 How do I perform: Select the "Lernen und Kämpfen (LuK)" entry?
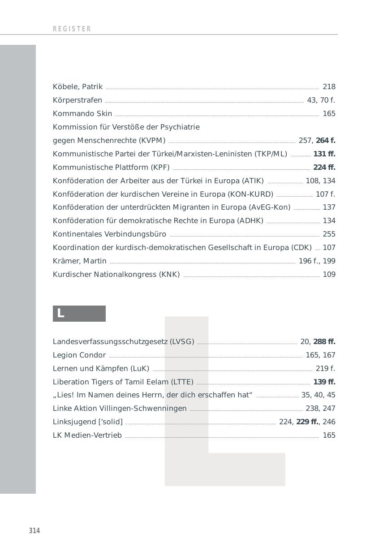click(x=101, y=369)
